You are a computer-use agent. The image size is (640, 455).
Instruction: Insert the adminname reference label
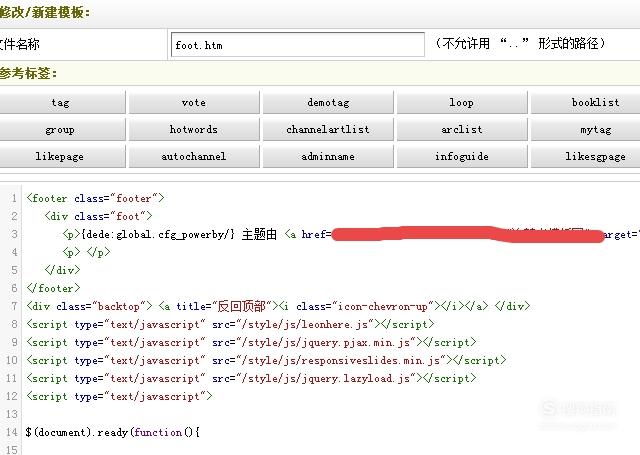328,156
